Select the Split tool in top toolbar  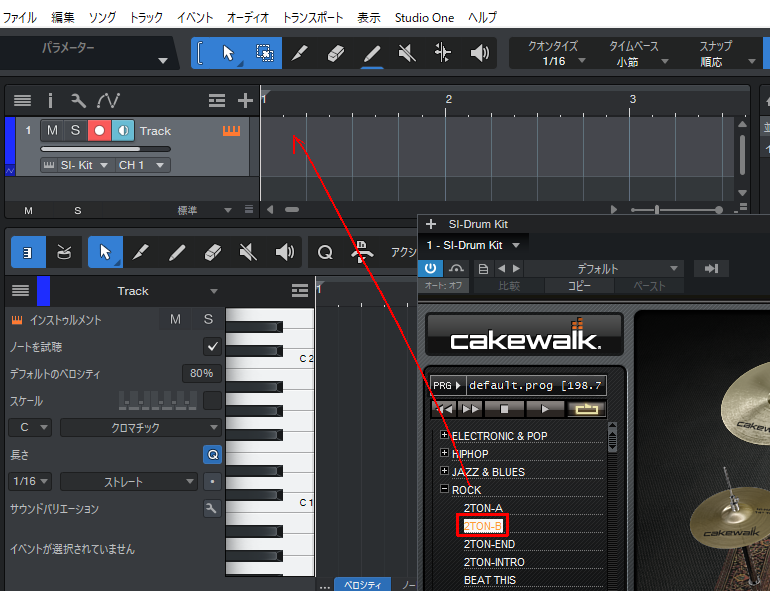300,53
